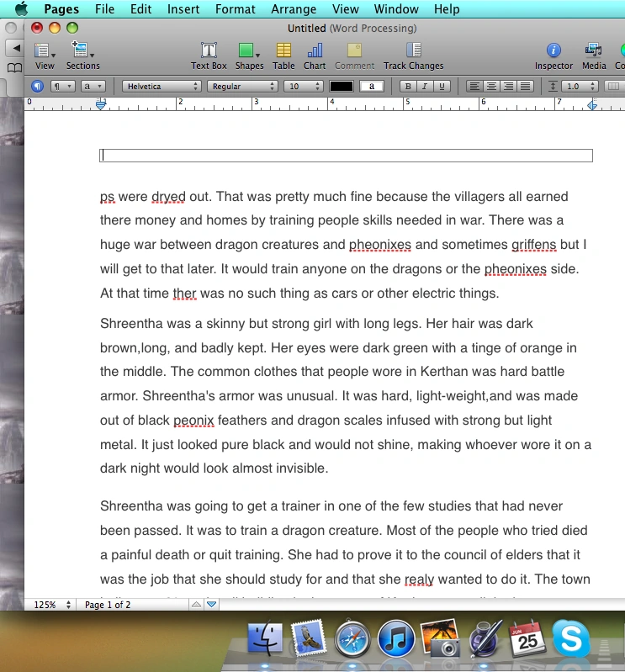Open iPhoto from the Dock

(x=440, y=638)
